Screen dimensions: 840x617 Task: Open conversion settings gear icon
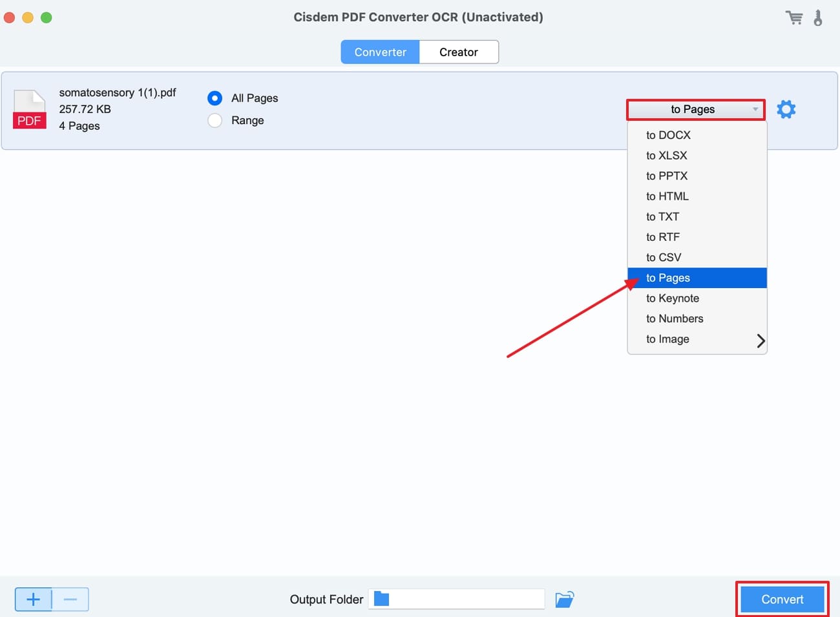[x=786, y=109]
